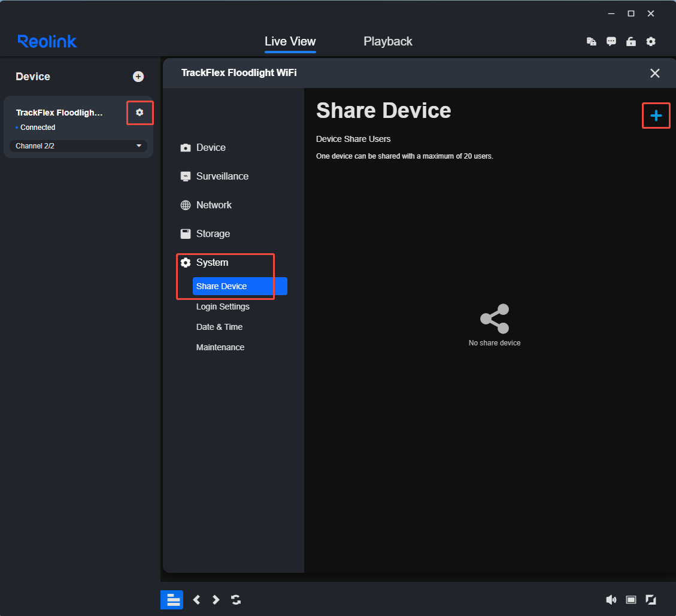Open global settings gear in header
Image resolution: width=676 pixels, height=616 pixels.
coord(651,41)
